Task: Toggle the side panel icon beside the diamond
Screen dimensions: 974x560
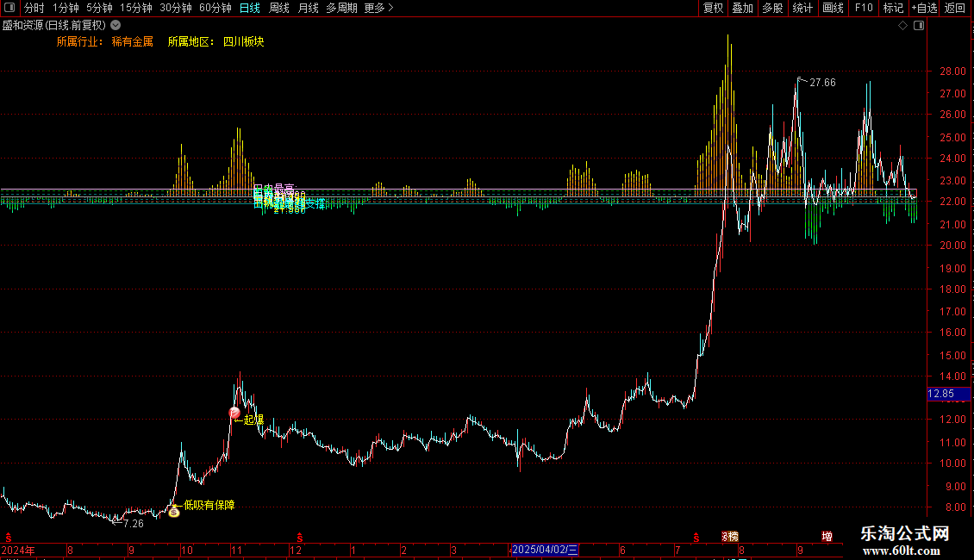Action: click(919, 26)
